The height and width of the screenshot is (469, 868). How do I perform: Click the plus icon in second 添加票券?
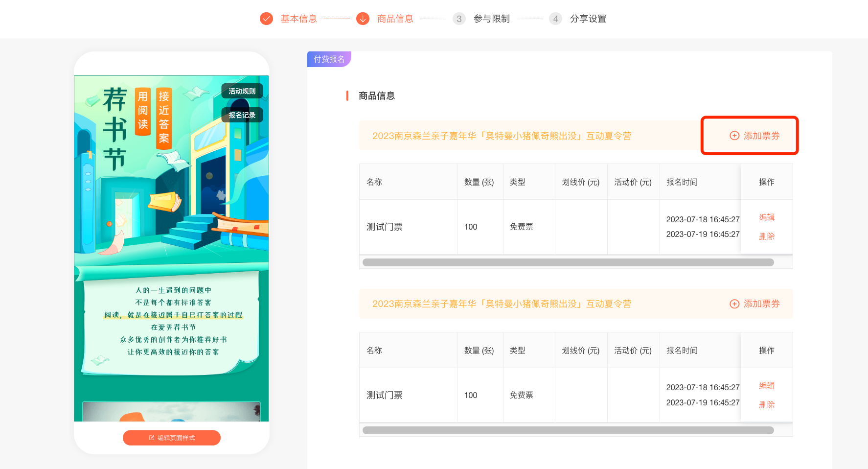coord(734,304)
